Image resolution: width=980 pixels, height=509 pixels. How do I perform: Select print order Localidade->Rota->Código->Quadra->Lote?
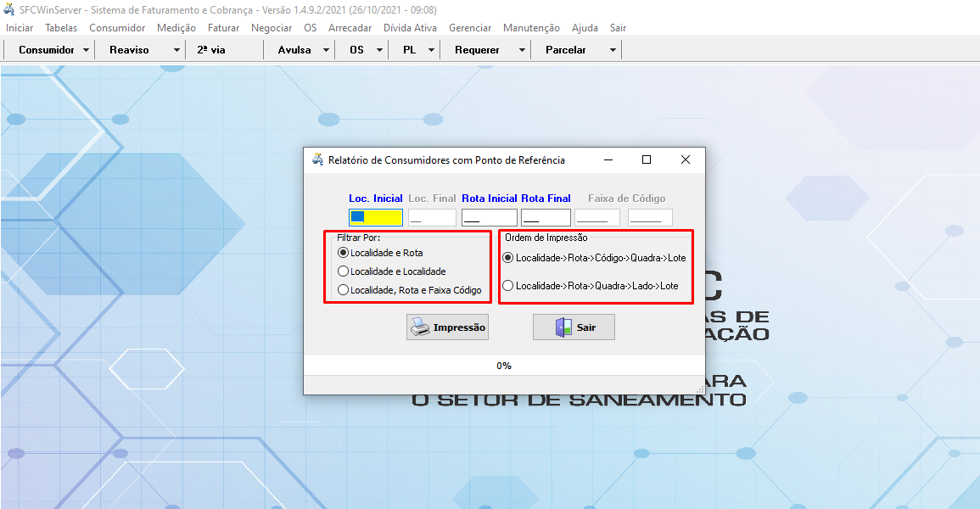(508, 258)
